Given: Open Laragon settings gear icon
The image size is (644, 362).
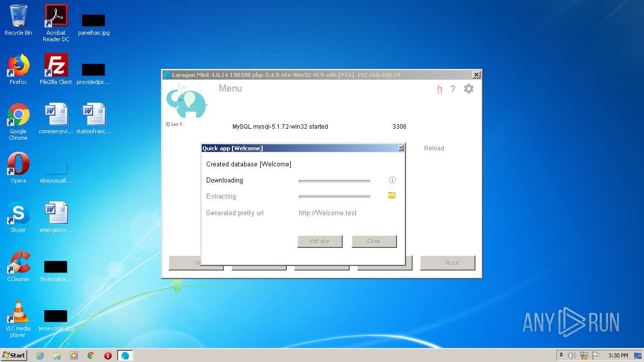Looking at the screenshot, I should coord(468,89).
